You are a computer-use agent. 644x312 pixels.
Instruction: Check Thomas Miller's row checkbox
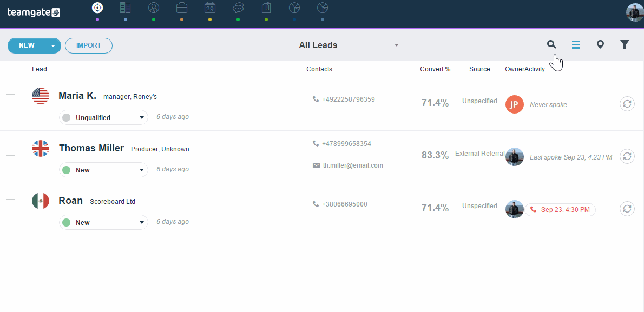(x=10, y=151)
